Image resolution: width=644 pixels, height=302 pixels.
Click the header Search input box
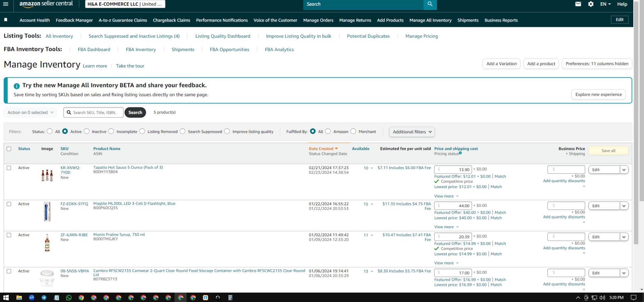point(363,4)
